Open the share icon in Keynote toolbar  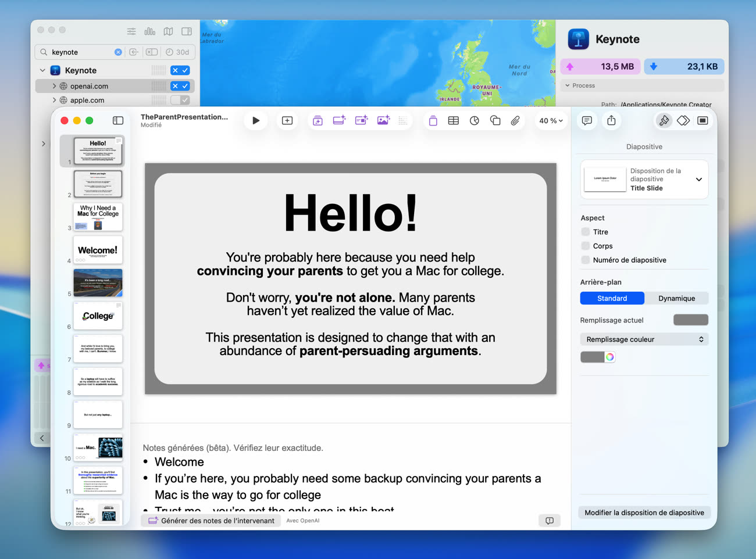pos(611,121)
